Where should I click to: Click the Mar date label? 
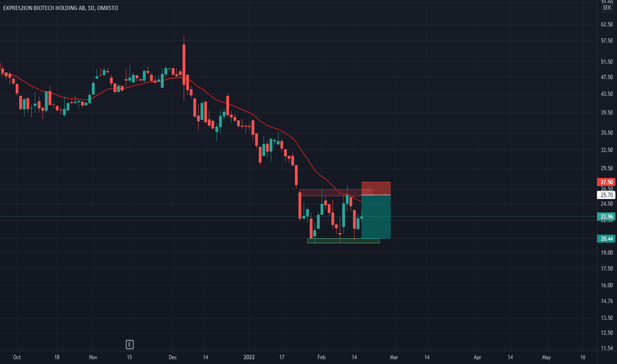394,357
